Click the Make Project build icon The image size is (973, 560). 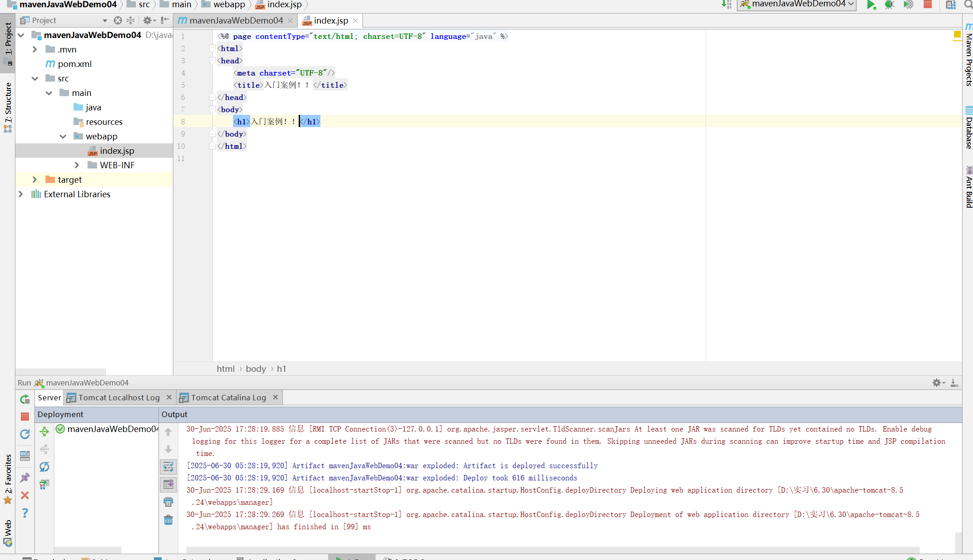[x=726, y=5]
